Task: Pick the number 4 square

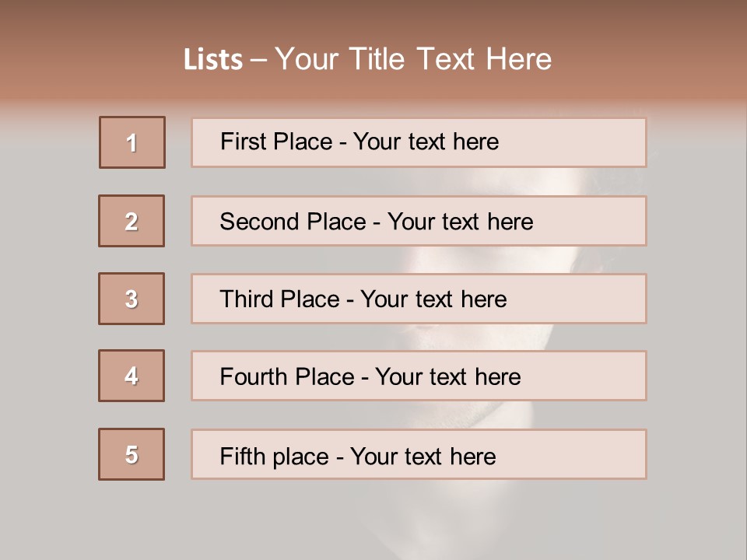Action: coord(132,376)
